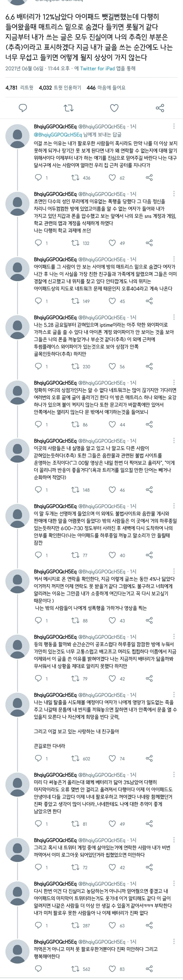Open the 446 마음에 들어요 list
The height and width of the screenshot is (980, 183).
(x=106, y=87)
